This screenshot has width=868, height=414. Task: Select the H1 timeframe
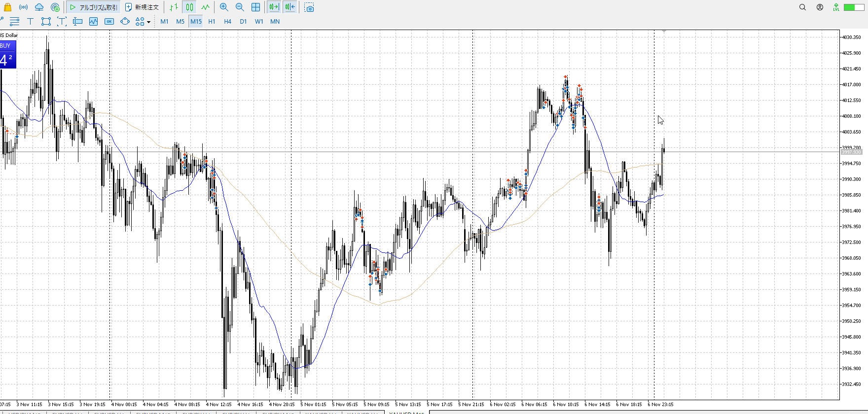[x=212, y=22]
